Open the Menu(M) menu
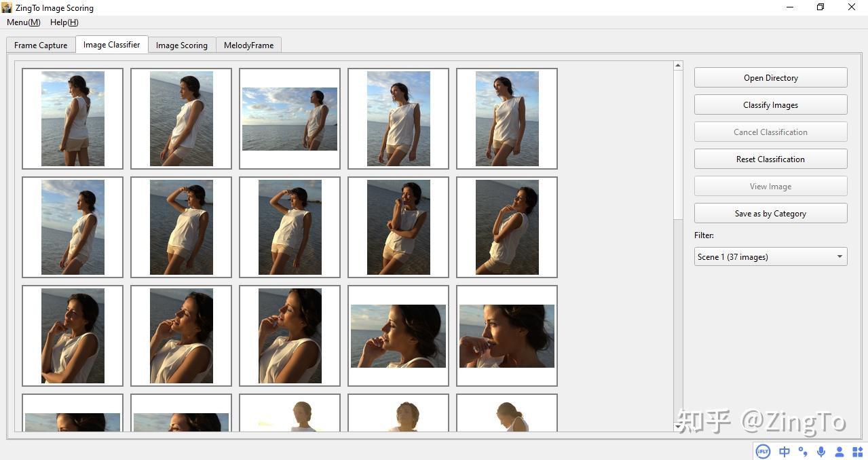This screenshot has height=460, width=868. point(24,22)
